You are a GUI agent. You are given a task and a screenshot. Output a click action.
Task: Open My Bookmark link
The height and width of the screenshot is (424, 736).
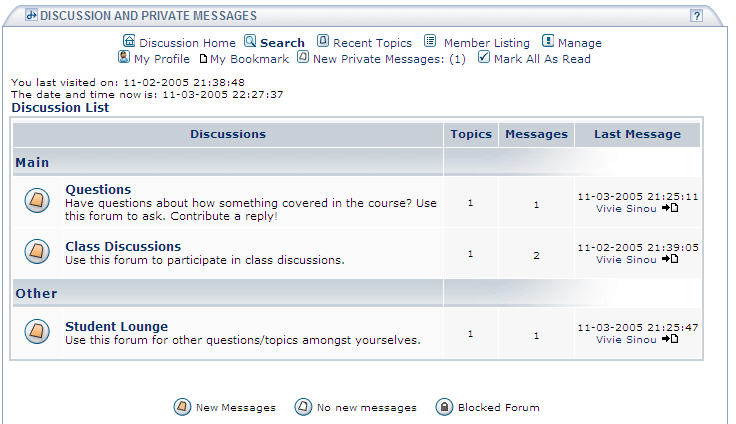[249, 59]
